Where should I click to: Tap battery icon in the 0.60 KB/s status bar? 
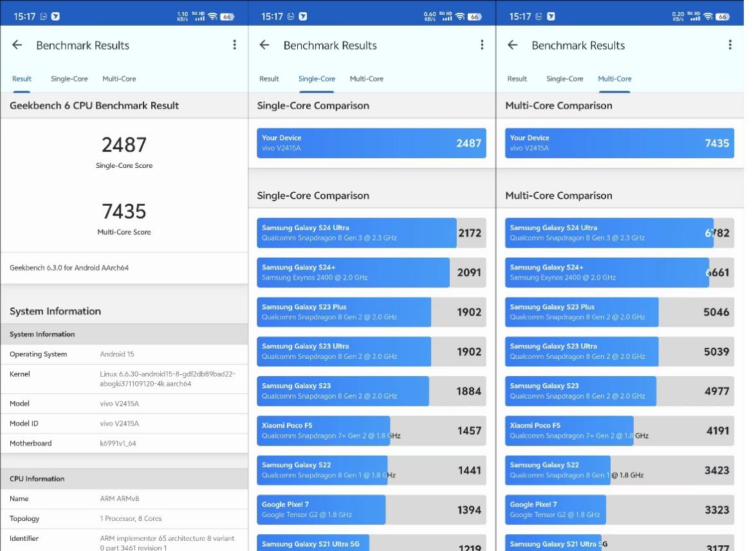474,16
